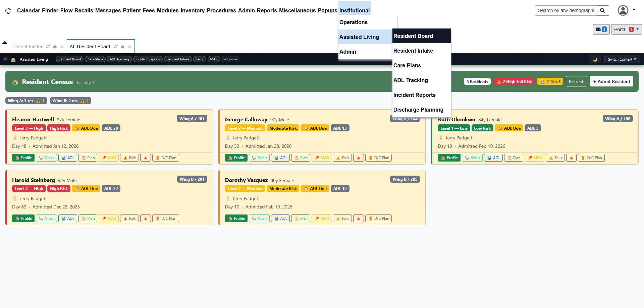644x308 pixels.
Task: Select Care Plans from the Assisted Living submenu
Action: coord(407,65)
